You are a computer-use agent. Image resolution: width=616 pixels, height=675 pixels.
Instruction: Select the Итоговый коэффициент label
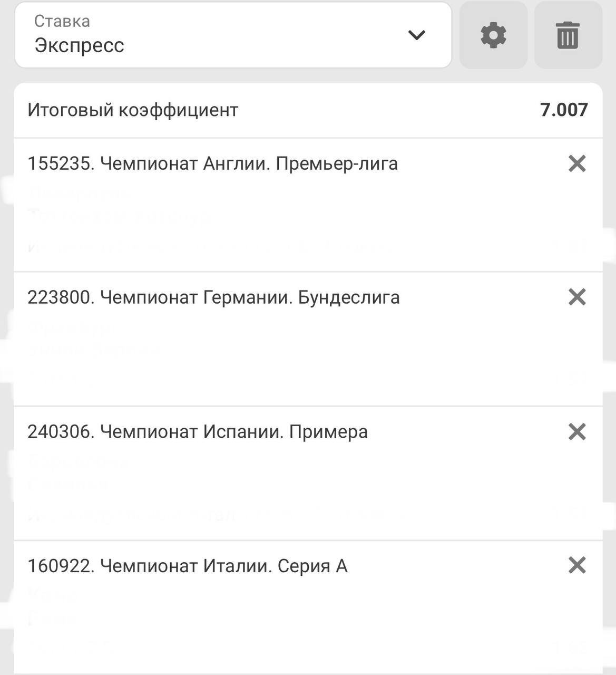133,110
